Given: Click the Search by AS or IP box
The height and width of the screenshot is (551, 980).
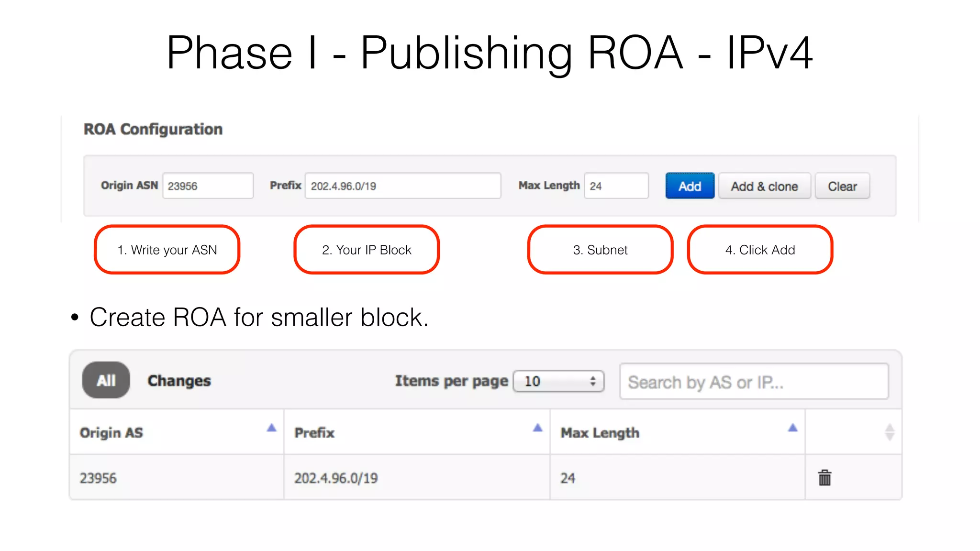Looking at the screenshot, I should tap(754, 381).
